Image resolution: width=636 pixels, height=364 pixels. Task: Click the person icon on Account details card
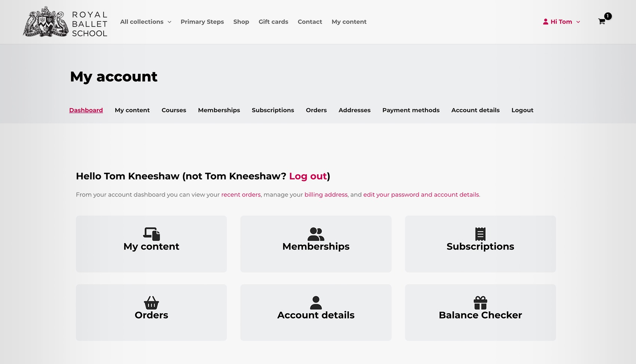(x=316, y=303)
